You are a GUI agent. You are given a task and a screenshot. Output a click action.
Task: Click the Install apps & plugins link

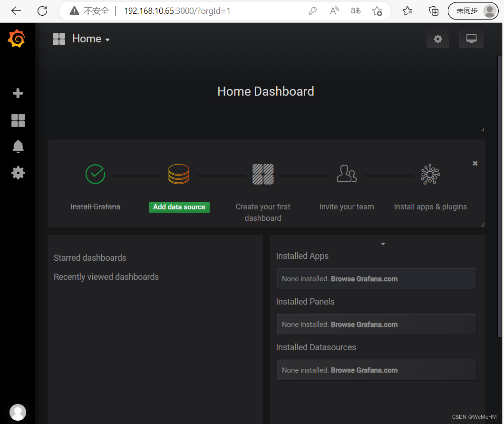coord(430,207)
